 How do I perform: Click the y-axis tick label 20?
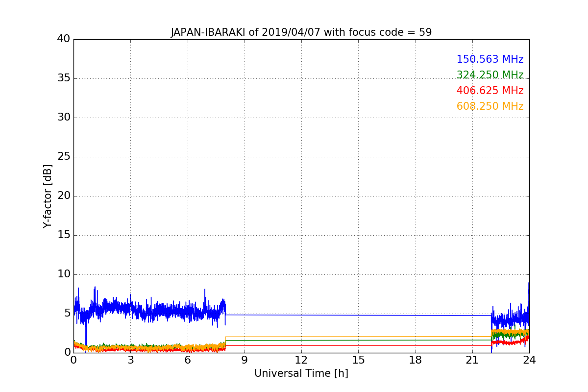pyautogui.click(x=63, y=196)
